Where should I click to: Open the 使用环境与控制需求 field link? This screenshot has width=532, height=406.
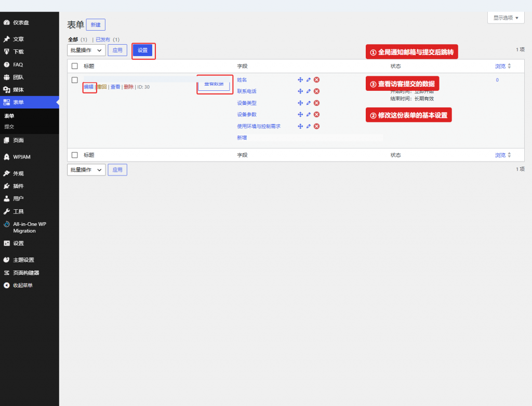(x=259, y=126)
